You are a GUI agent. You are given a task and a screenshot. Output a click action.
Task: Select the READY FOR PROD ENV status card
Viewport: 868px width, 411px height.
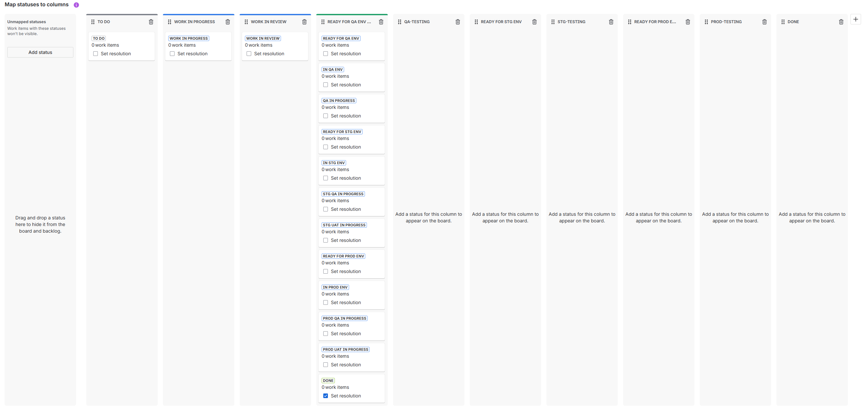coord(351,264)
